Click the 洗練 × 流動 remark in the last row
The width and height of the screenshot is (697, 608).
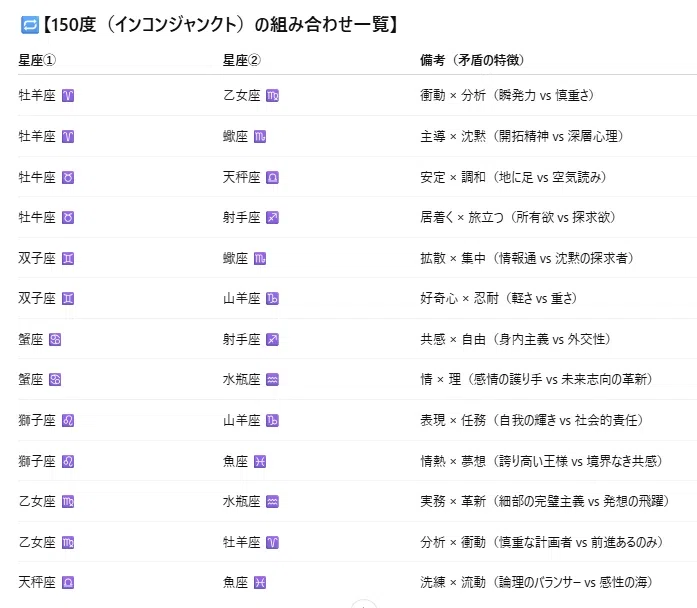pos(536,582)
